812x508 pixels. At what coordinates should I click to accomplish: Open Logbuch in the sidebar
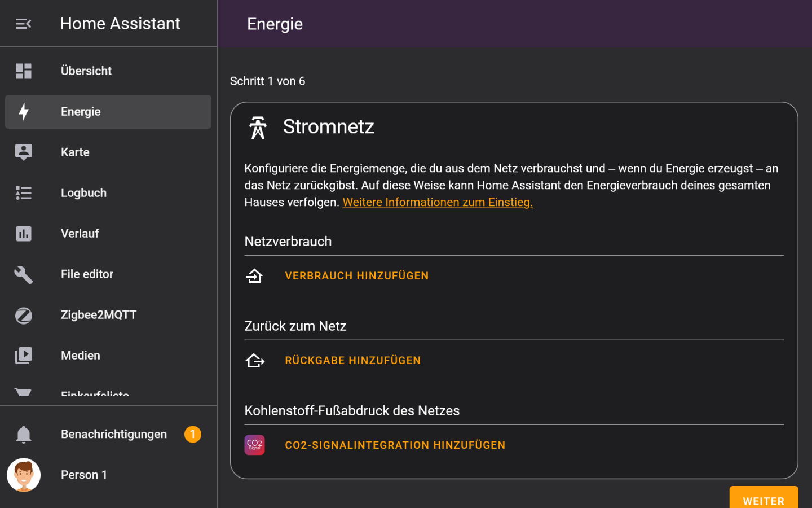point(108,193)
